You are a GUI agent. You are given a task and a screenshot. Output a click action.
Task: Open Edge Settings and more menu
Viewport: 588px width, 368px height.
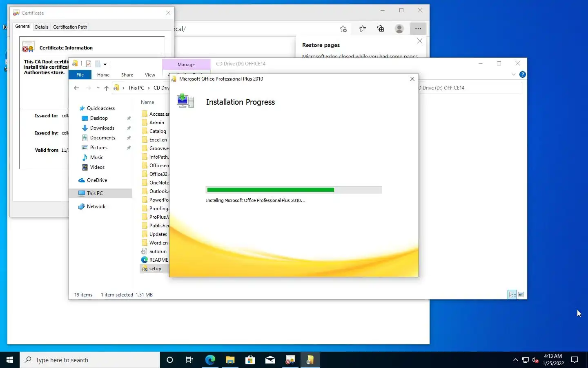click(x=418, y=29)
